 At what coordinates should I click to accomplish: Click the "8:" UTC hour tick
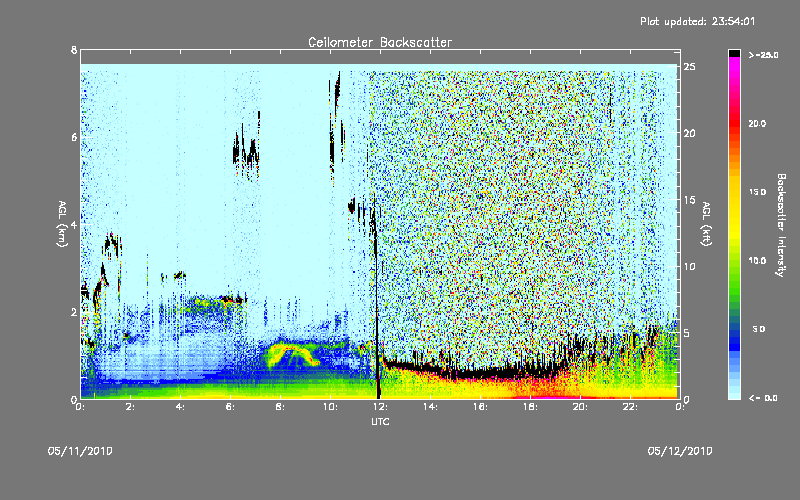[x=280, y=407]
